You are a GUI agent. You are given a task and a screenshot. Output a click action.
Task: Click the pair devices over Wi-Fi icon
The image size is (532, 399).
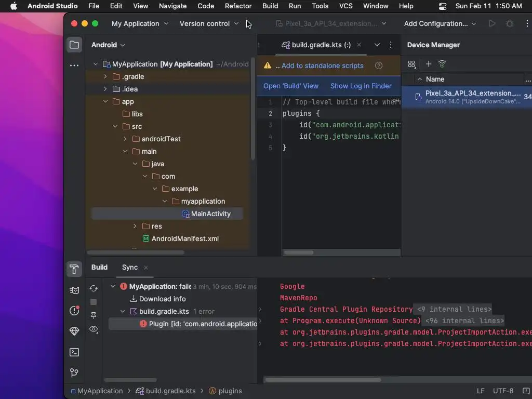442,64
